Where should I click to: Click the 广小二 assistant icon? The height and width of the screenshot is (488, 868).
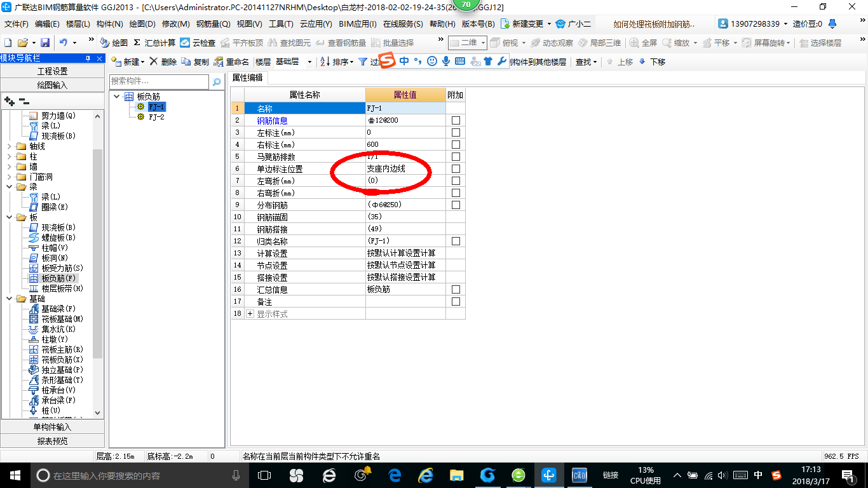click(574, 24)
